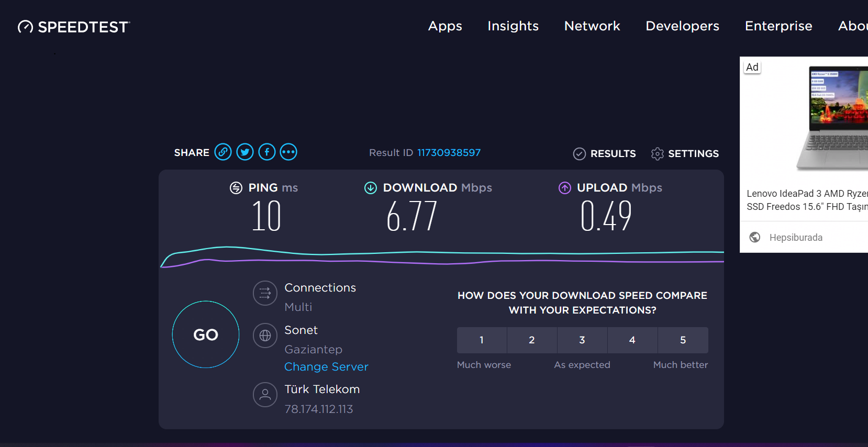
Task: Share result on Facebook
Action: point(267,152)
